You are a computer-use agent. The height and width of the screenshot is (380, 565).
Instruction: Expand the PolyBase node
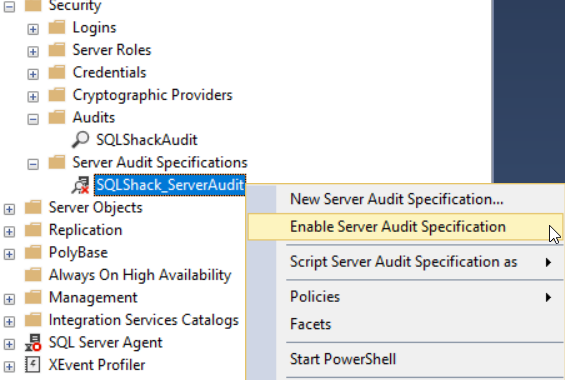click(x=9, y=254)
